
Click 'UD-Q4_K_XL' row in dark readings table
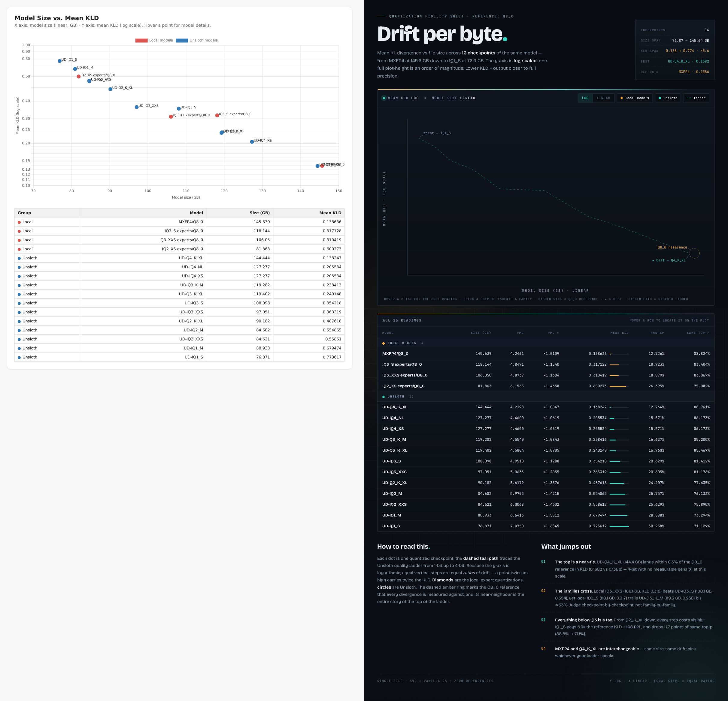(x=546, y=407)
